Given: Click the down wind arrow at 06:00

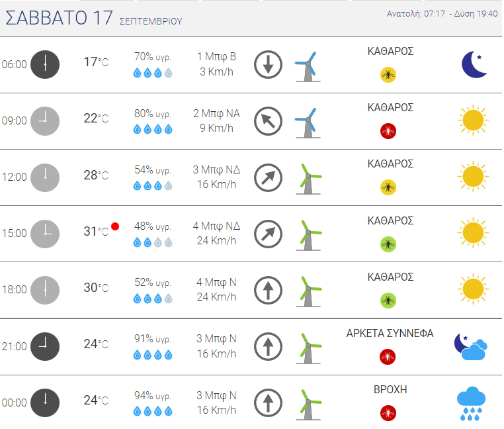Looking at the screenshot, I should pos(268,64).
